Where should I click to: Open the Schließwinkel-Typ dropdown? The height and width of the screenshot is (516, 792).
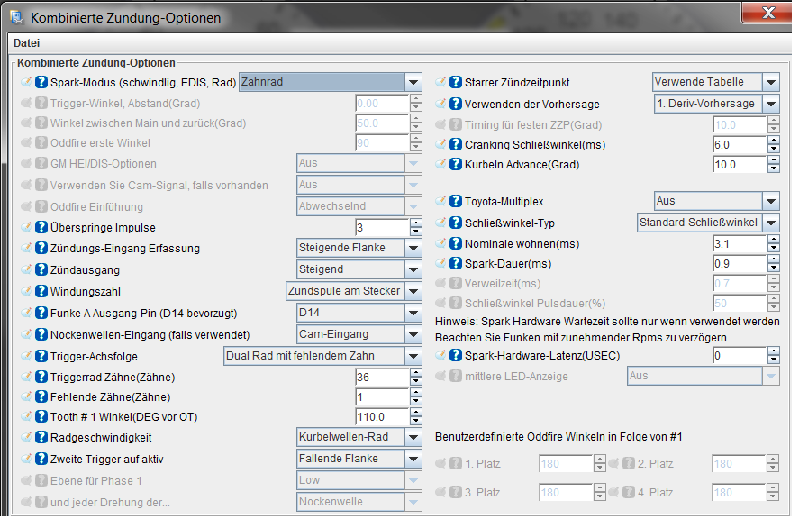pos(770,222)
